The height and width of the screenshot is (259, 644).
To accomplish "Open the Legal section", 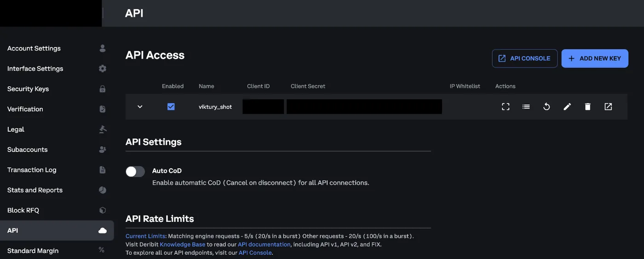I will [x=16, y=129].
